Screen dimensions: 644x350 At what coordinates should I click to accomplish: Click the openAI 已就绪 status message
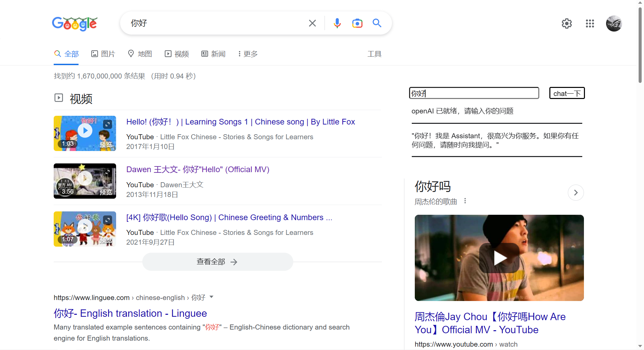(x=462, y=111)
